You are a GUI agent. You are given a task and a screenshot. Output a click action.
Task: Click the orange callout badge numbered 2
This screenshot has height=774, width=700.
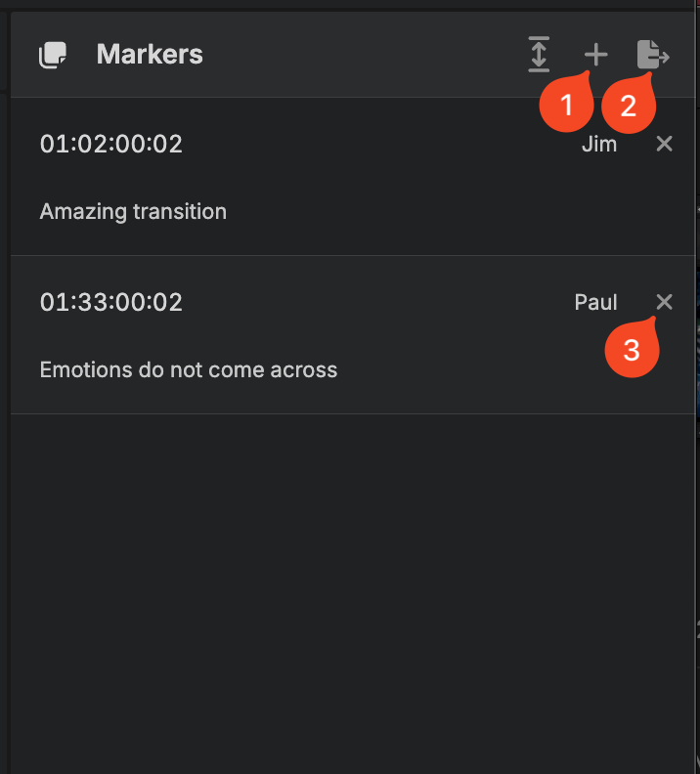(x=628, y=105)
